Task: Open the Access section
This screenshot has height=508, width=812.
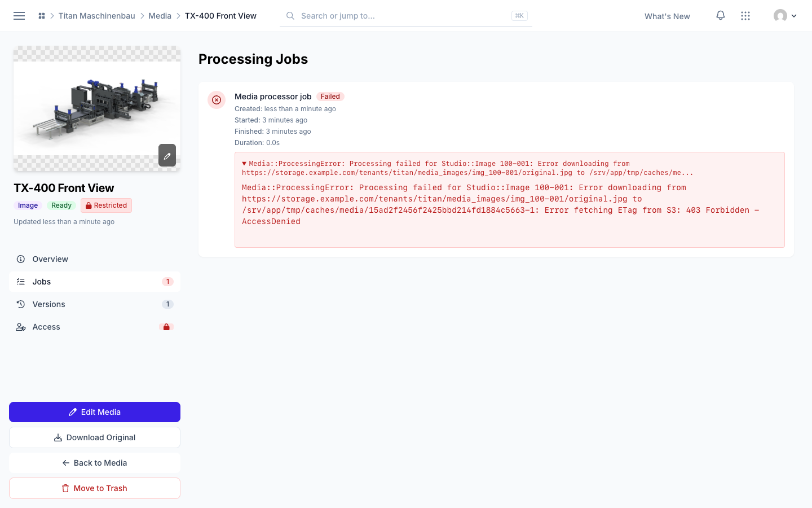Action: tap(95, 327)
